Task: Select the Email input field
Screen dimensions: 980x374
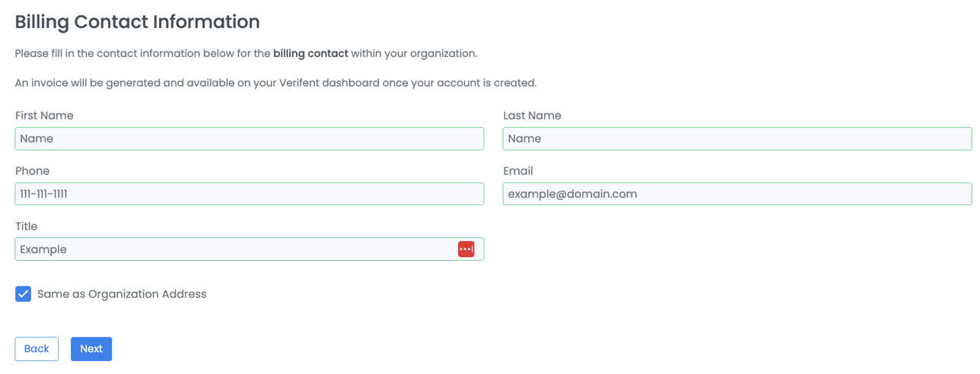Action: click(737, 194)
